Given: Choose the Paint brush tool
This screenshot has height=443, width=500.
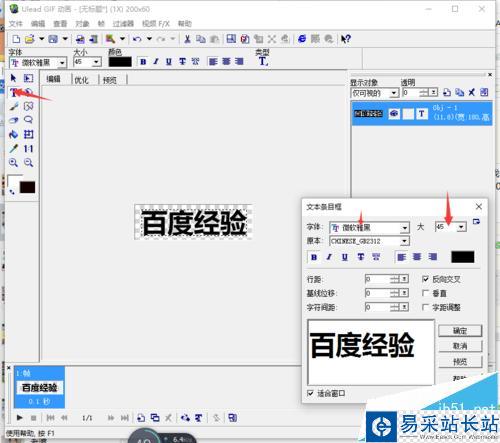Looking at the screenshot, I should 14,106.
